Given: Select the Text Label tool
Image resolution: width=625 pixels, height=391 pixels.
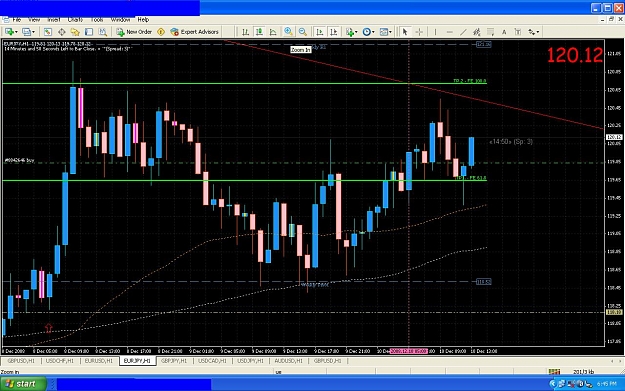Looking at the screenshot, I should click(518, 32).
